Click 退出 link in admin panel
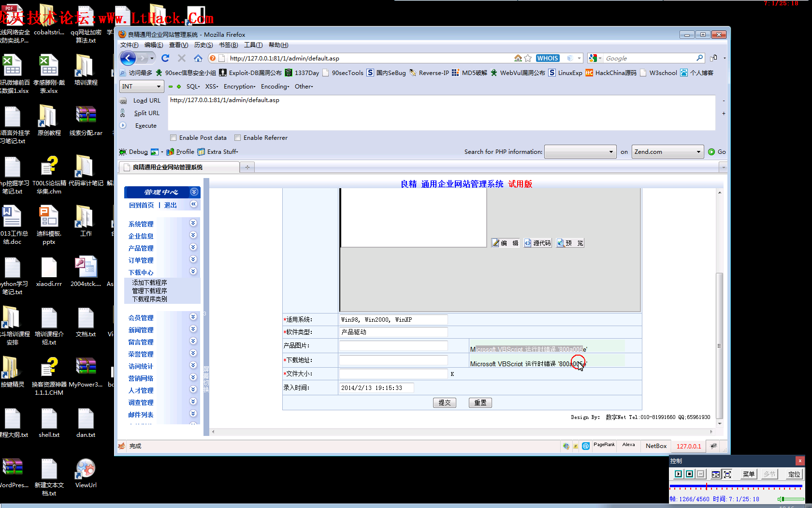The width and height of the screenshot is (812, 508). [x=171, y=205]
